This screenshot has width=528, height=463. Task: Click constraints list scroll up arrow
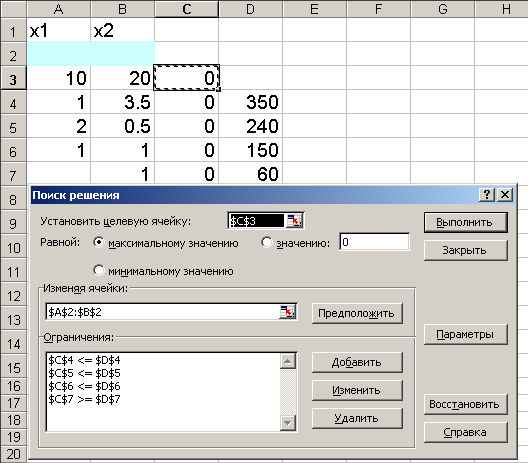tap(288, 361)
